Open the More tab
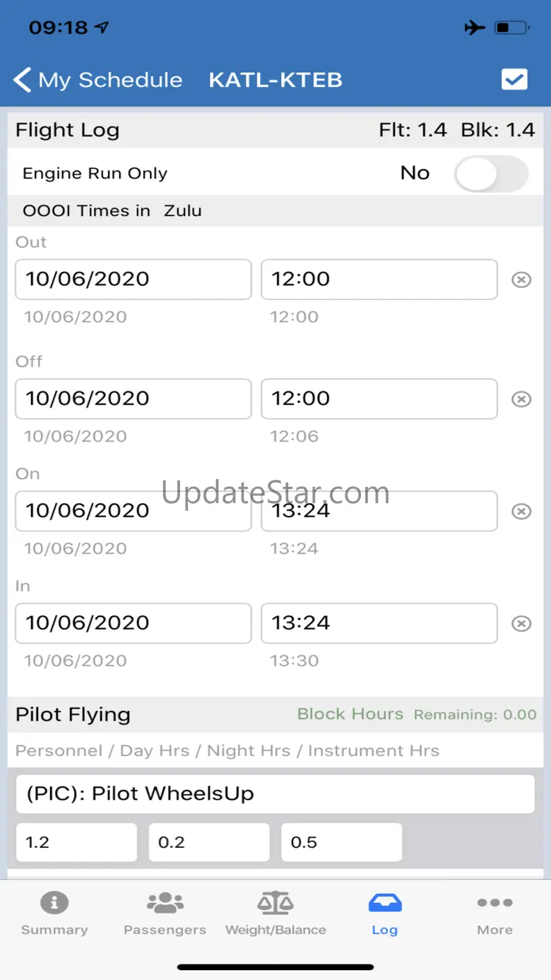 (x=494, y=914)
